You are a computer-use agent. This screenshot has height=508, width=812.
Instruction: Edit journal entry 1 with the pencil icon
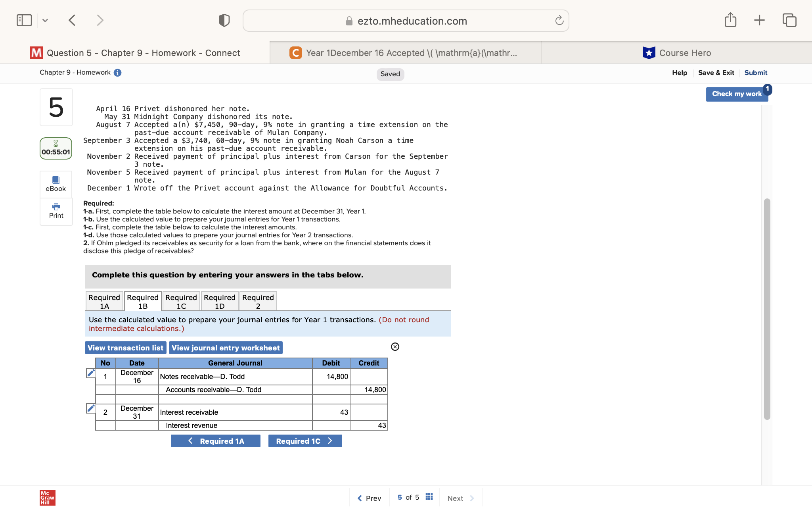click(x=90, y=373)
